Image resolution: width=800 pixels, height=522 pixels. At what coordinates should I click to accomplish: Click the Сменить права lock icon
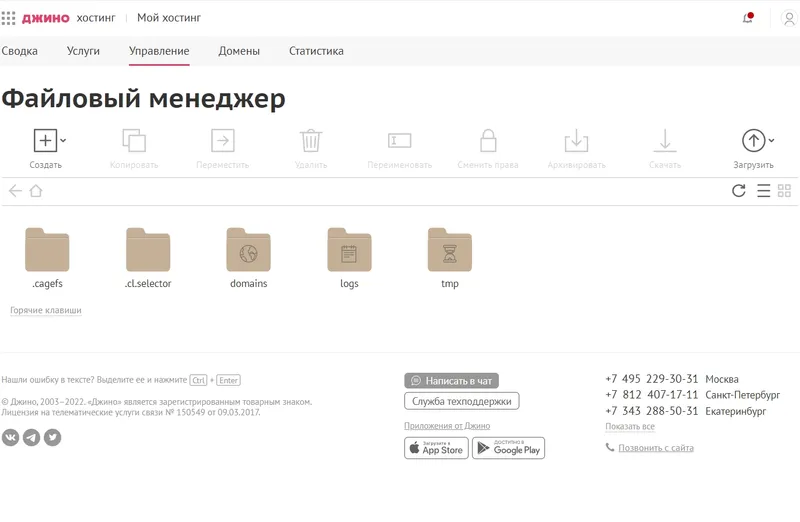(488, 140)
